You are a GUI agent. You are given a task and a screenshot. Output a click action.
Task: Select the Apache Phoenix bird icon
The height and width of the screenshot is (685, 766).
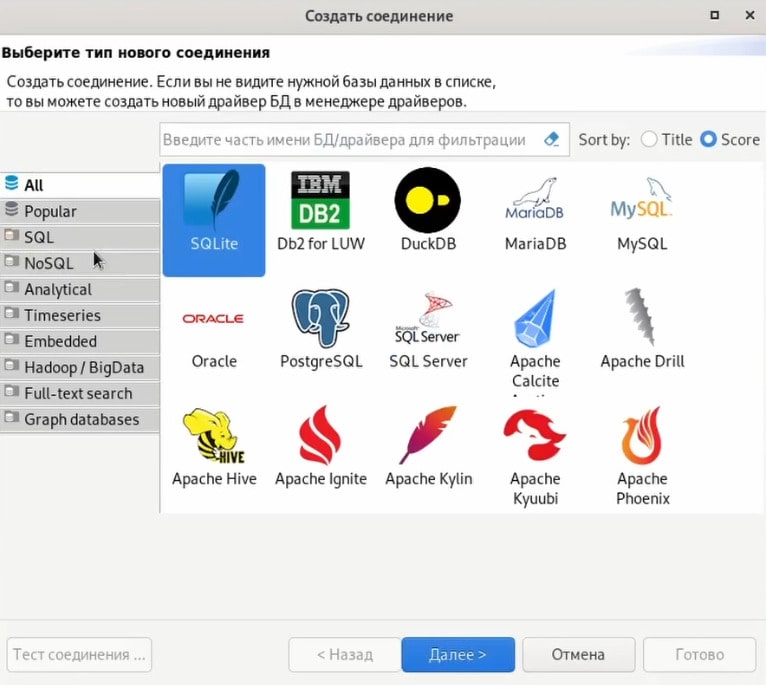(641, 435)
